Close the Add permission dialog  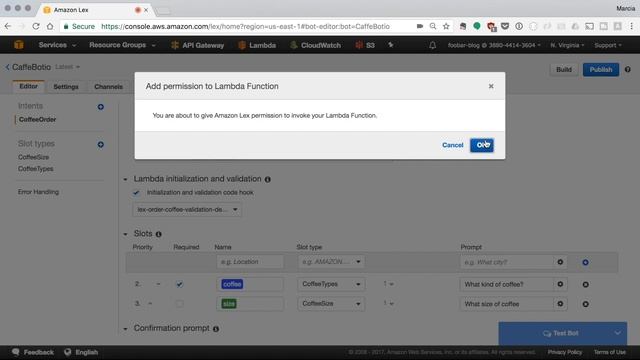pos(491,86)
